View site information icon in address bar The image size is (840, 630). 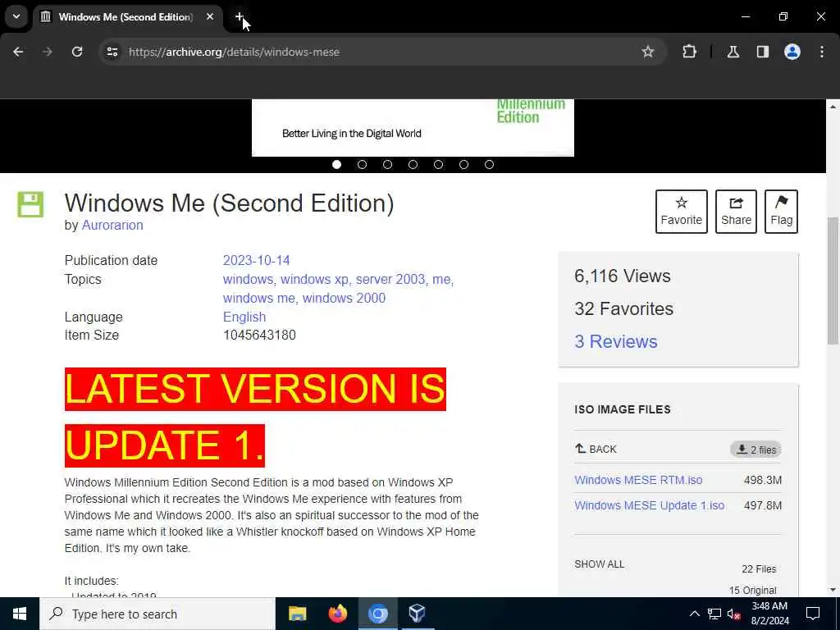(112, 52)
